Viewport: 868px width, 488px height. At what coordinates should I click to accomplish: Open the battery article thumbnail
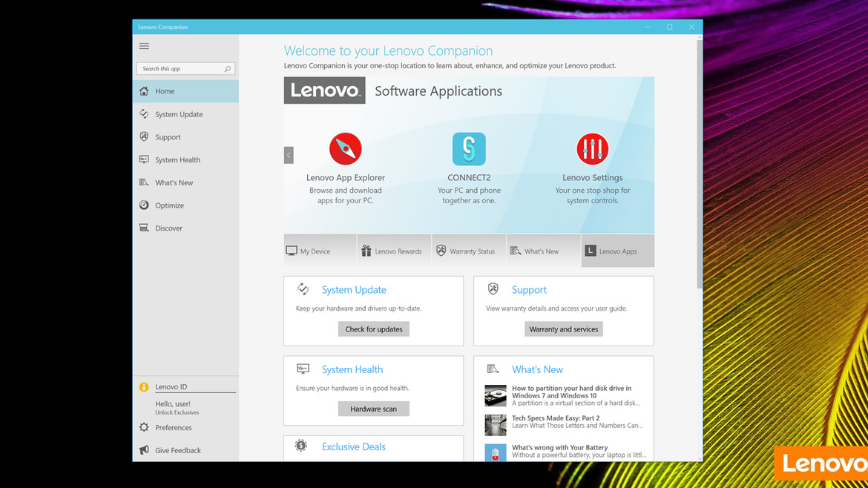pos(496,452)
